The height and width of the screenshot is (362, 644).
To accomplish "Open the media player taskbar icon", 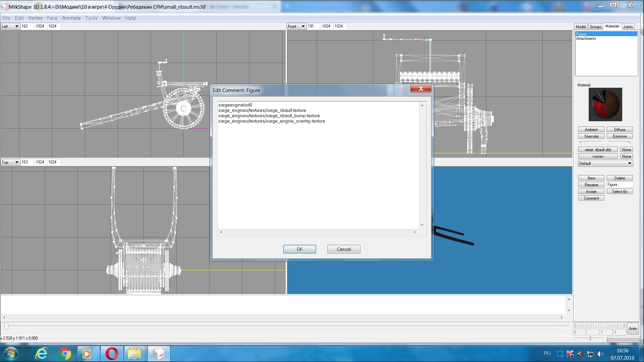I will 86,354.
